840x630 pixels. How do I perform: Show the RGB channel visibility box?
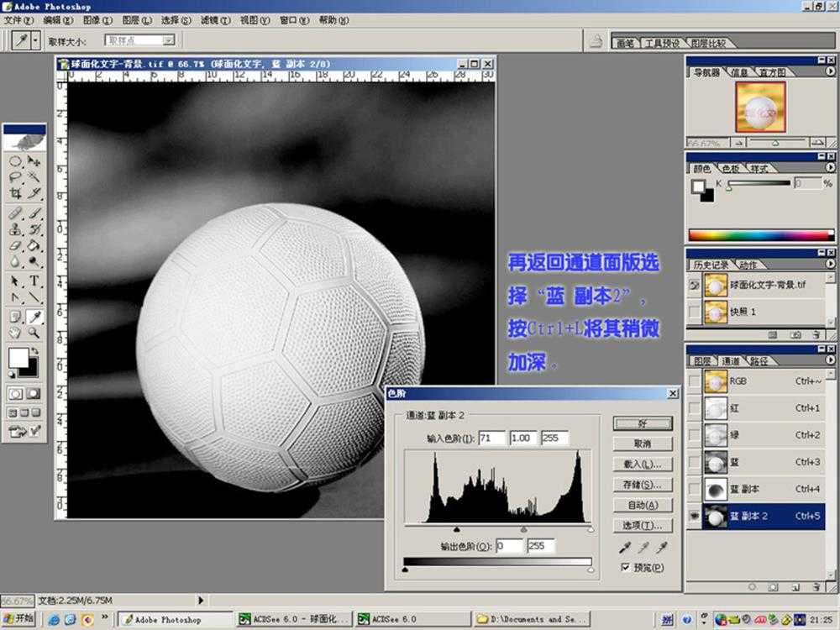pos(694,381)
